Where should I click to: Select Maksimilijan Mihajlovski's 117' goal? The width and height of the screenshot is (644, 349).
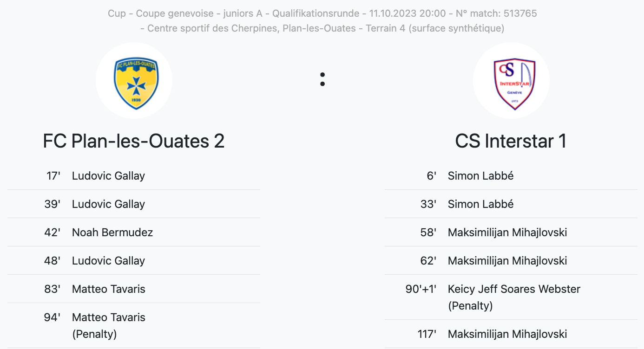[x=507, y=334]
